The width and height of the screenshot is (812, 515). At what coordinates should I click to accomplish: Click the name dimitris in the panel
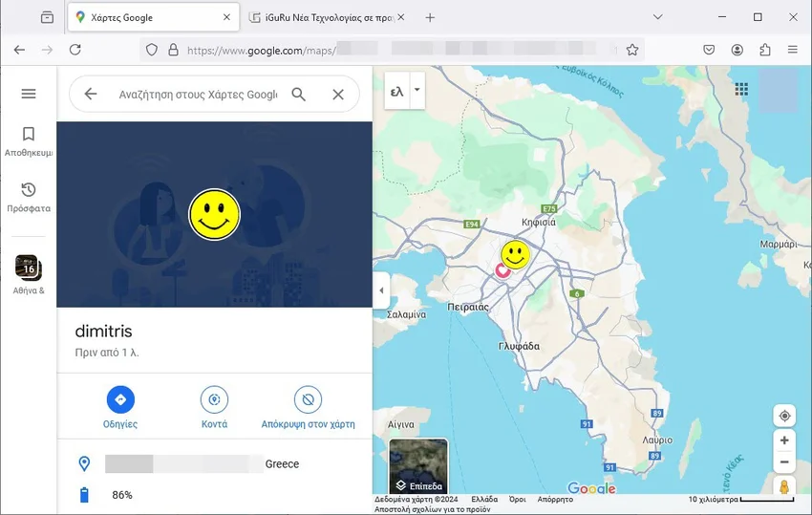pyautogui.click(x=103, y=331)
